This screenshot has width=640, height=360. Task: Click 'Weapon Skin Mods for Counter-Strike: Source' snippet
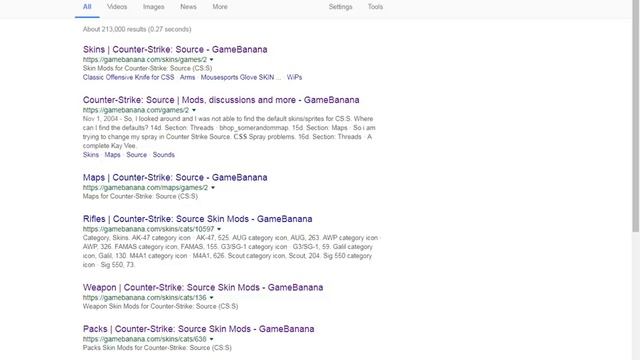[160, 306]
